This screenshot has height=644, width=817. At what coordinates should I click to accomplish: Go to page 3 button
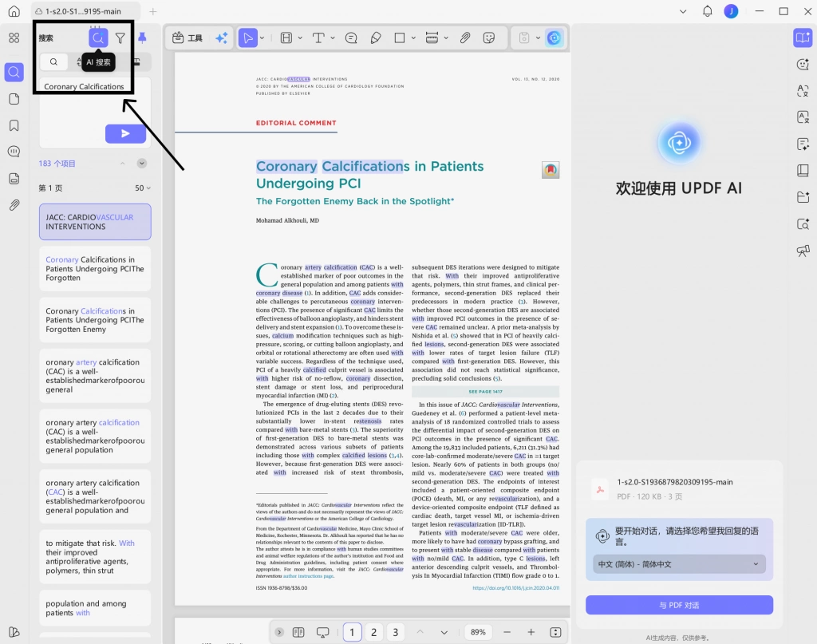tap(396, 632)
